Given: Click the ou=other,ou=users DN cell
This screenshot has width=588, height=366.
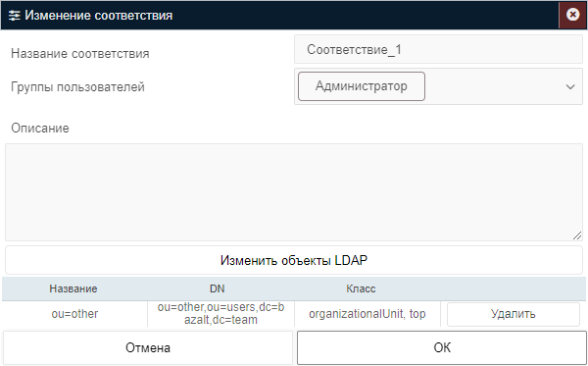Looking at the screenshot, I should 220,314.
